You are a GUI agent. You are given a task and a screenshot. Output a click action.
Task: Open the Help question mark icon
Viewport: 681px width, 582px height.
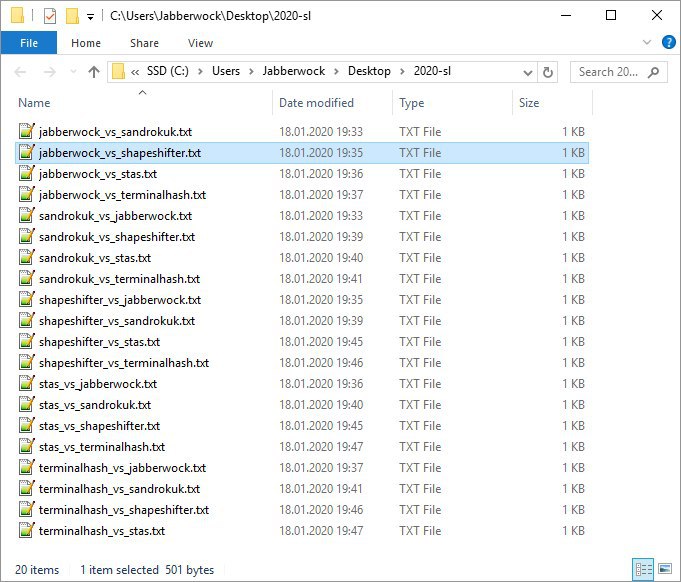pos(668,42)
